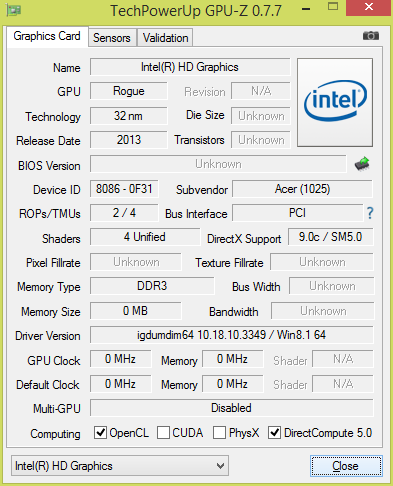This screenshot has width=393, height=486.
Task: Click the GPU Clock row Shader N/A field
Action: point(343,359)
